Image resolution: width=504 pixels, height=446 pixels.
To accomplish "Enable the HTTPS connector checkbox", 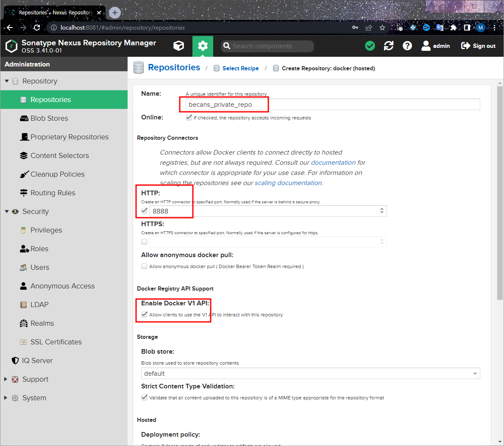I will [144, 241].
